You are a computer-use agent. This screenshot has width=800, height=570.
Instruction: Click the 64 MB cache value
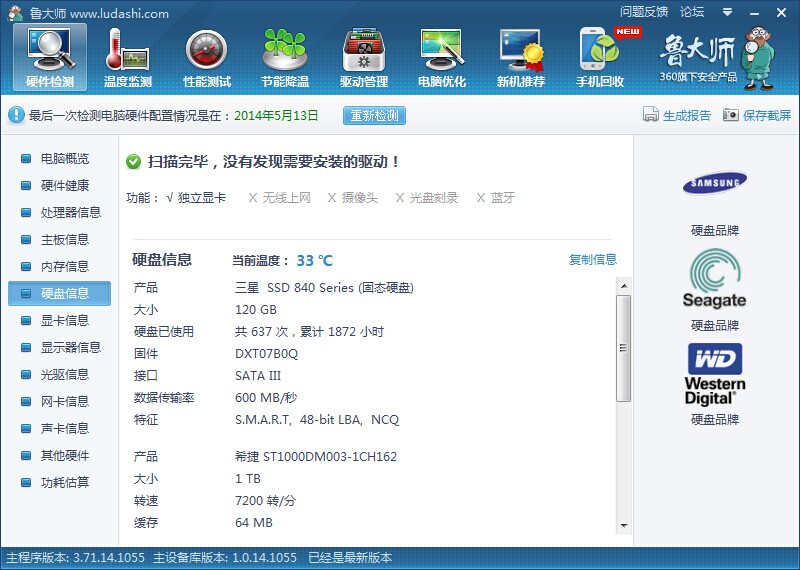[x=254, y=523]
